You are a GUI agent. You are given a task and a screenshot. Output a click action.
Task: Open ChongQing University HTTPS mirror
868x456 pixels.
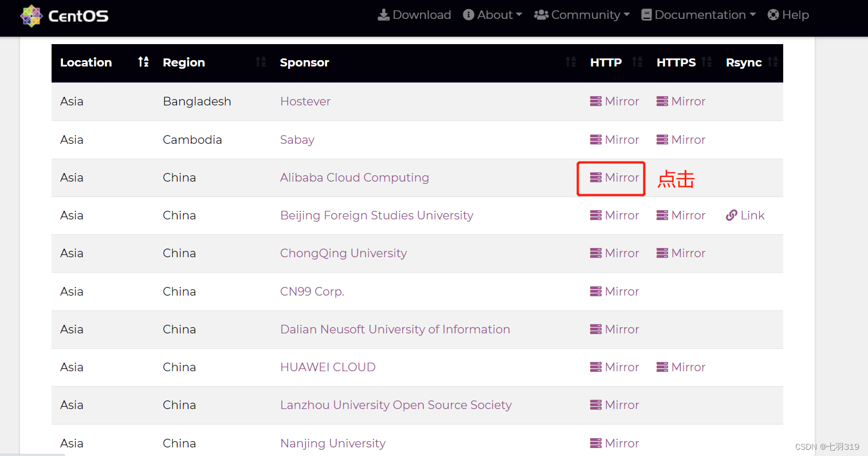(681, 253)
